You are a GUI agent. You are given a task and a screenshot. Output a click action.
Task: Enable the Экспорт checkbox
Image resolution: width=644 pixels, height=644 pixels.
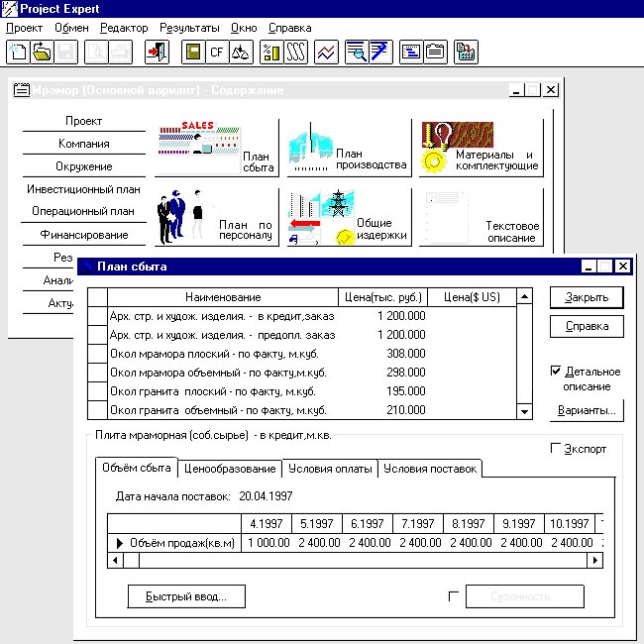tap(555, 448)
